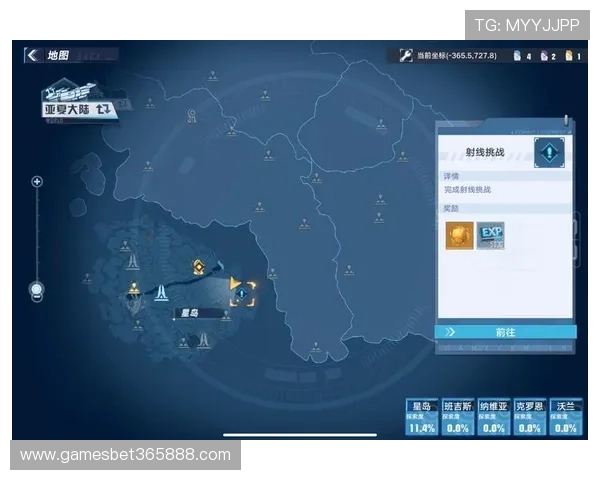Click the orange item counter showing 1
The width and height of the screenshot is (600, 480).
click(571, 56)
